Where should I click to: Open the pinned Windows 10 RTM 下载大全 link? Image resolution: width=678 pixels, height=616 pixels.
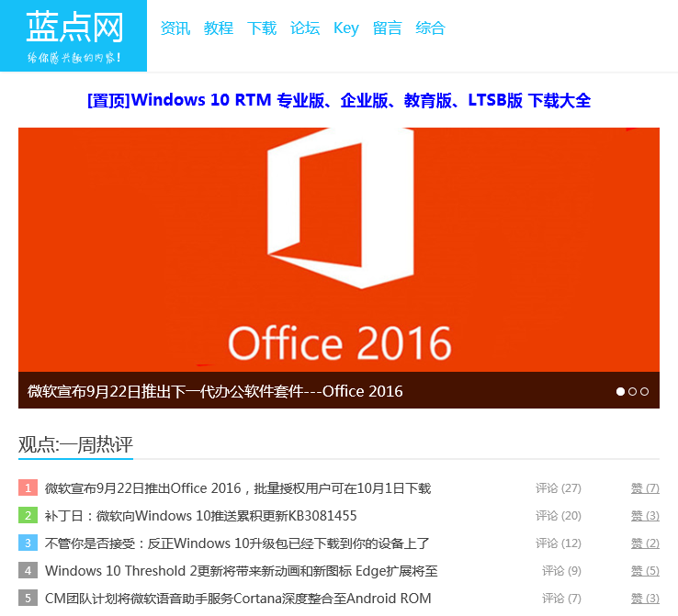pos(339,100)
